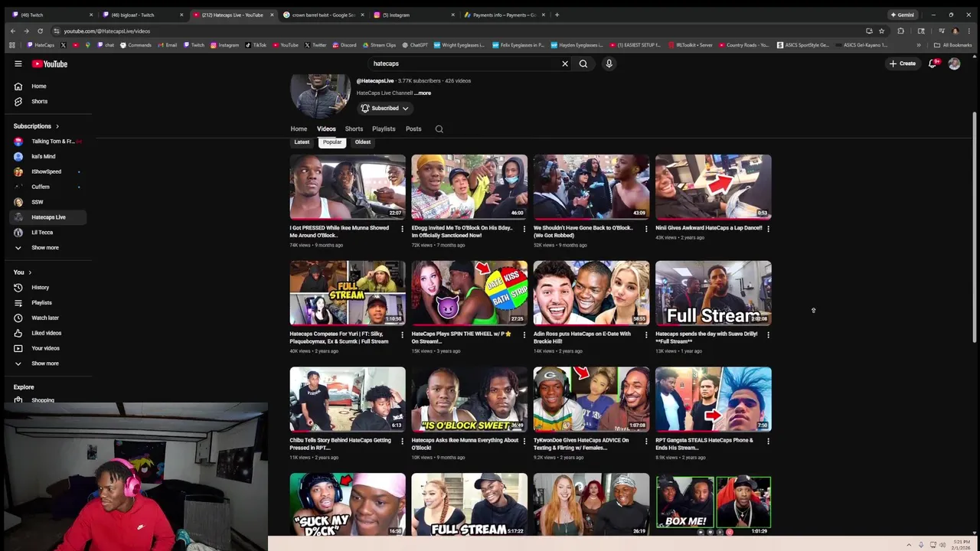
Task: Open options for 'EDogg Invited Me' video
Action: (524, 229)
